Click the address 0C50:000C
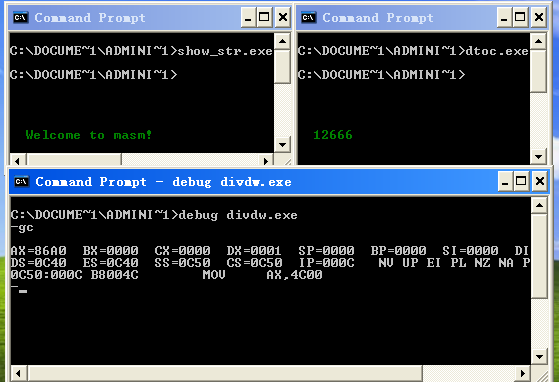This screenshot has width=559, height=382. 46,275
